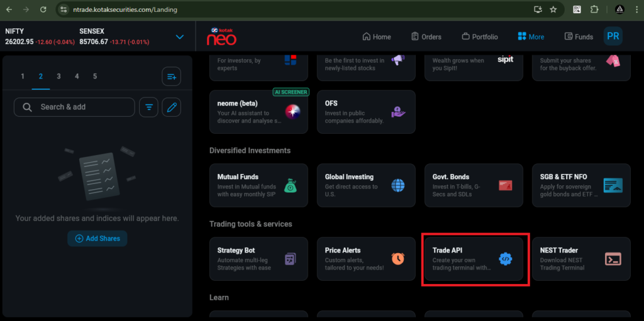Go to the Orders section
The height and width of the screenshot is (321, 644).
point(426,37)
